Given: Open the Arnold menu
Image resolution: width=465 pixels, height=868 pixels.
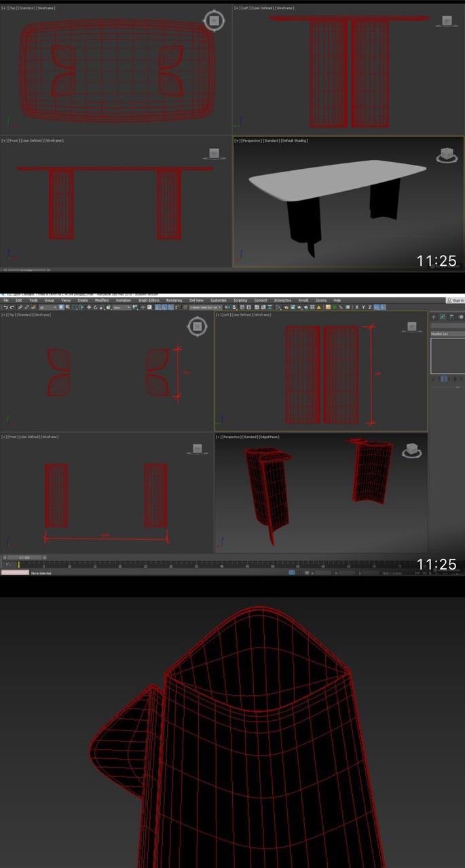Looking at the screenshot, I should pyautogui.click(x=303, y=300).
